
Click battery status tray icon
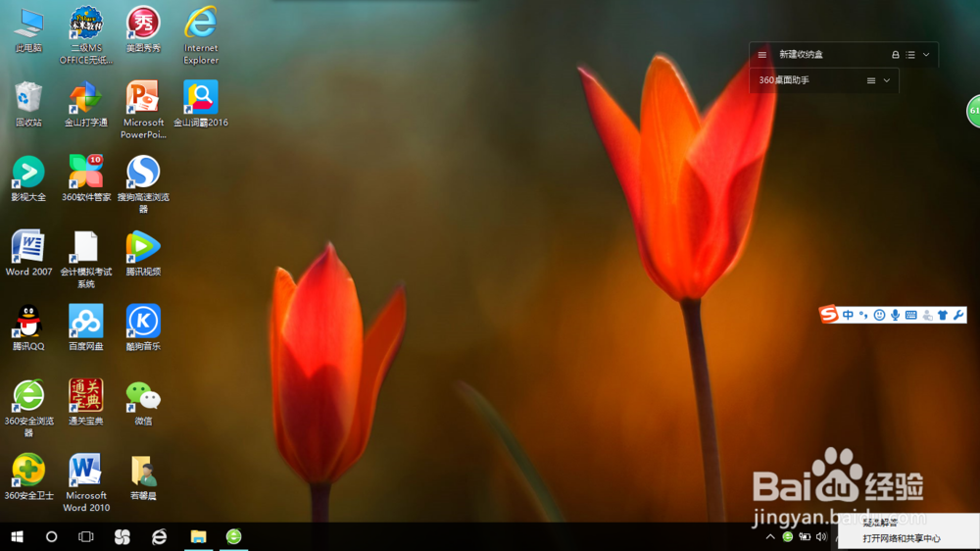pos(805,536)
